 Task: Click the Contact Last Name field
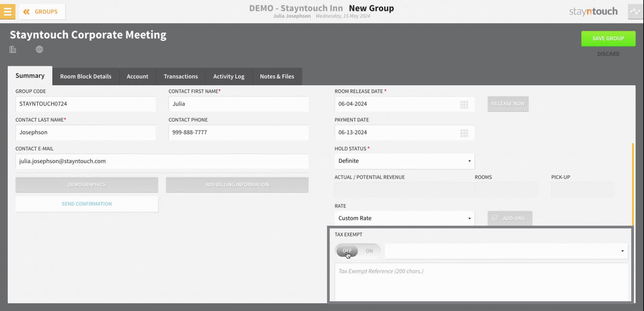pos(86,133)
